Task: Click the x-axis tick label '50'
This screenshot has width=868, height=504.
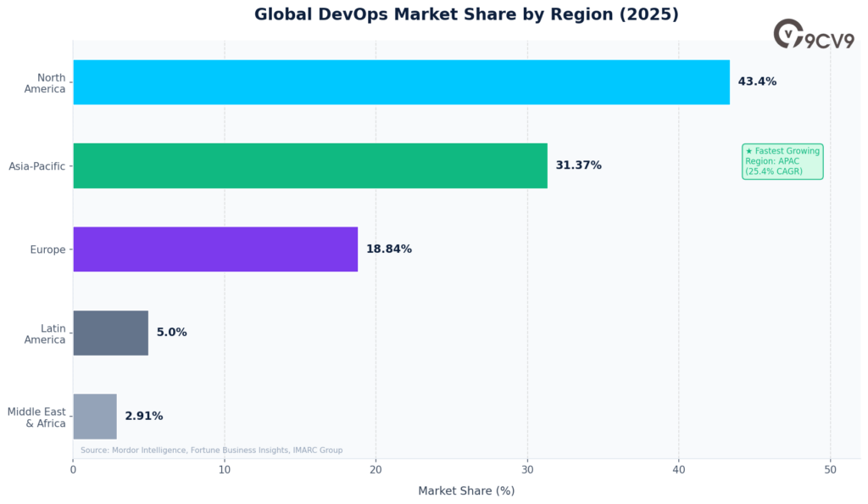Action: click(831, 470)
